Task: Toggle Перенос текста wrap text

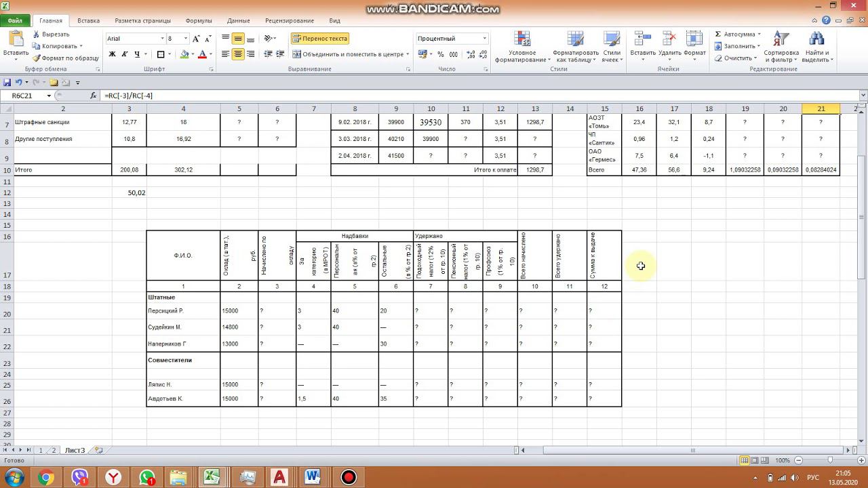Action: [x=320, y=39]
